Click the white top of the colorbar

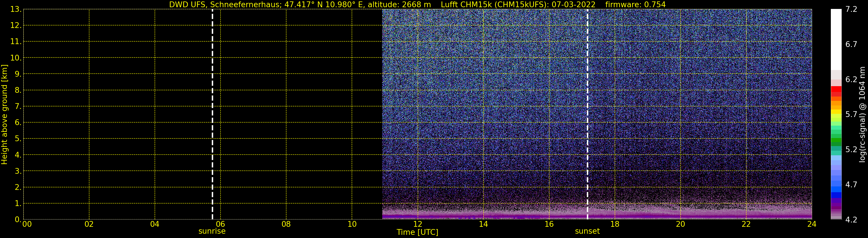pos(836,39)
